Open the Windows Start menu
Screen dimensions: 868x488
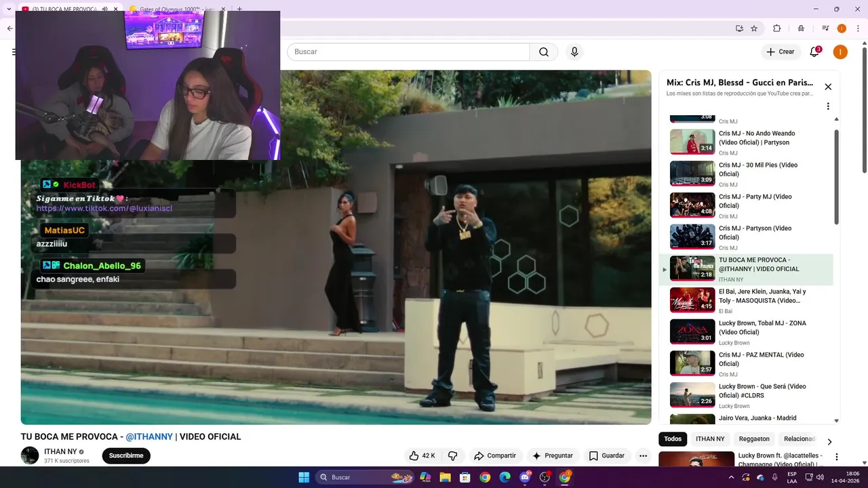click(x=304, y=477)
